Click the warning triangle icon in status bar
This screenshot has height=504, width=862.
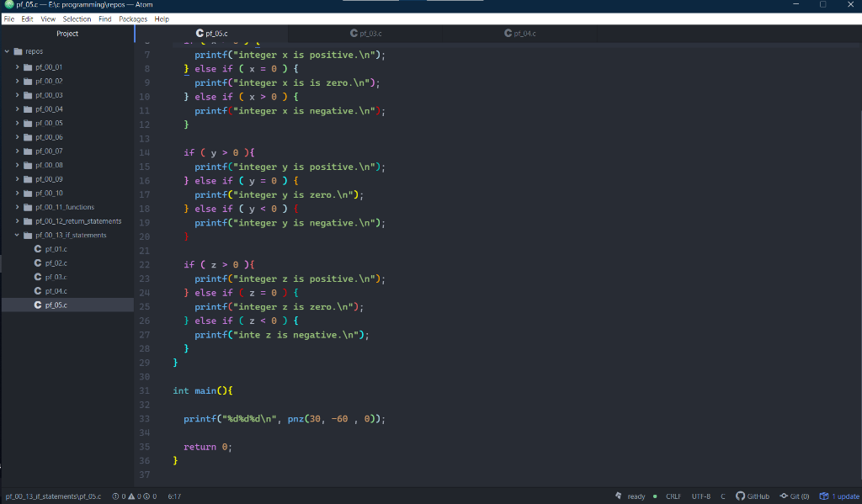131,496
